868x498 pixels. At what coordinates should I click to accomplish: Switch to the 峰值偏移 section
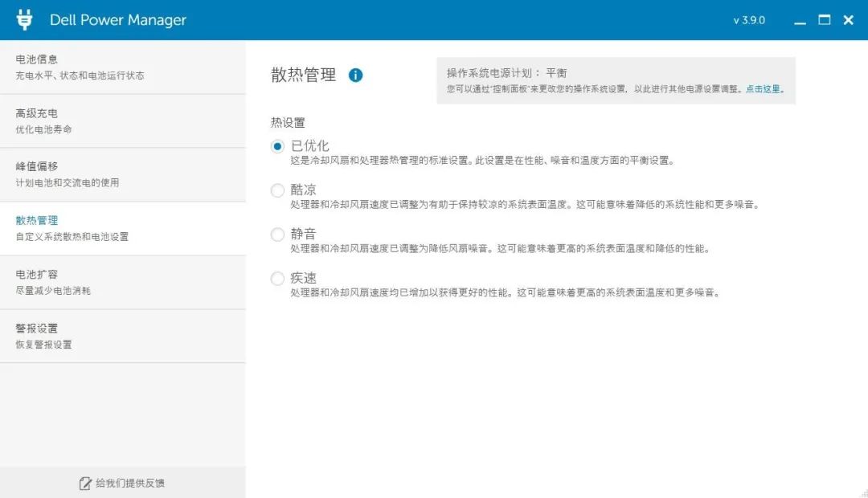[123, 175]
